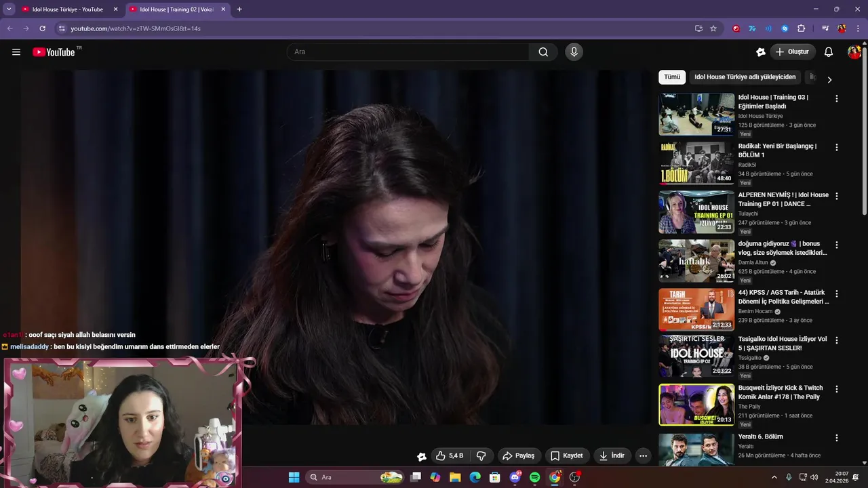The width and height of the screenshot is (868, 488).
Task: Dislike the video
Action: click(481, 455)
